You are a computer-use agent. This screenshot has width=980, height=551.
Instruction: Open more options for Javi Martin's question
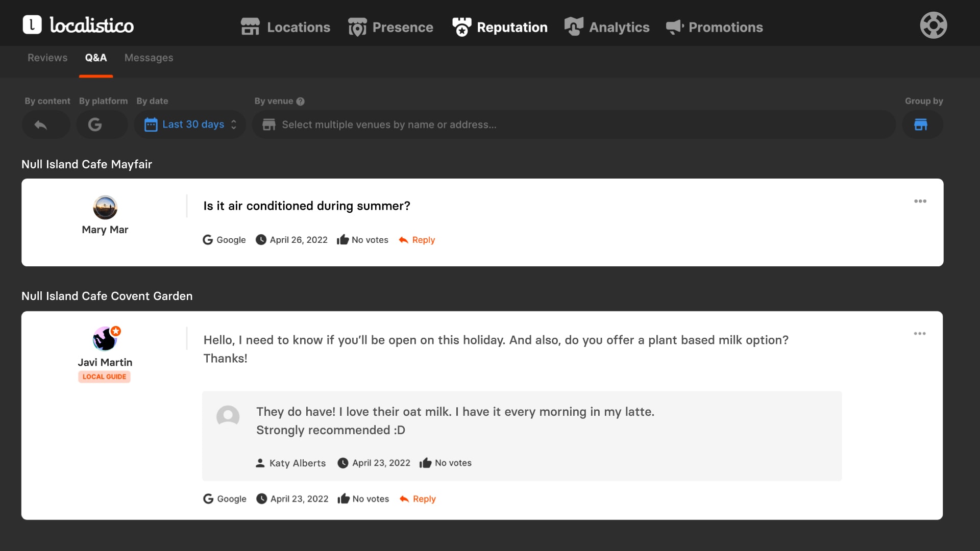(919, 334)
